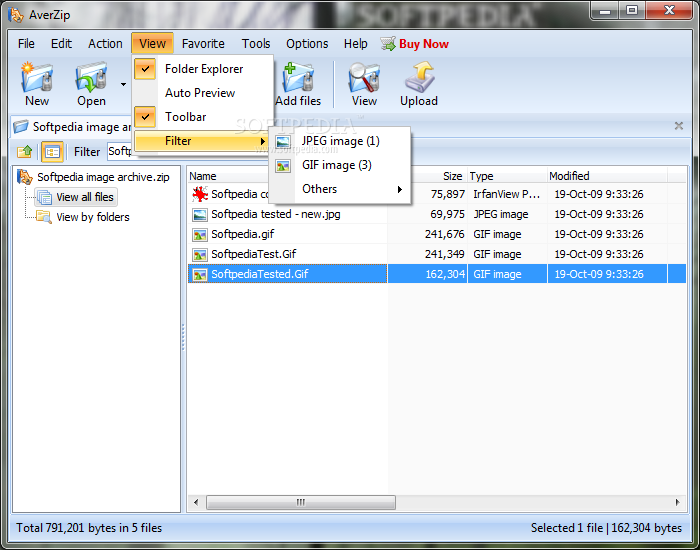Click the Upload toolbar icon

pos(419,77)
